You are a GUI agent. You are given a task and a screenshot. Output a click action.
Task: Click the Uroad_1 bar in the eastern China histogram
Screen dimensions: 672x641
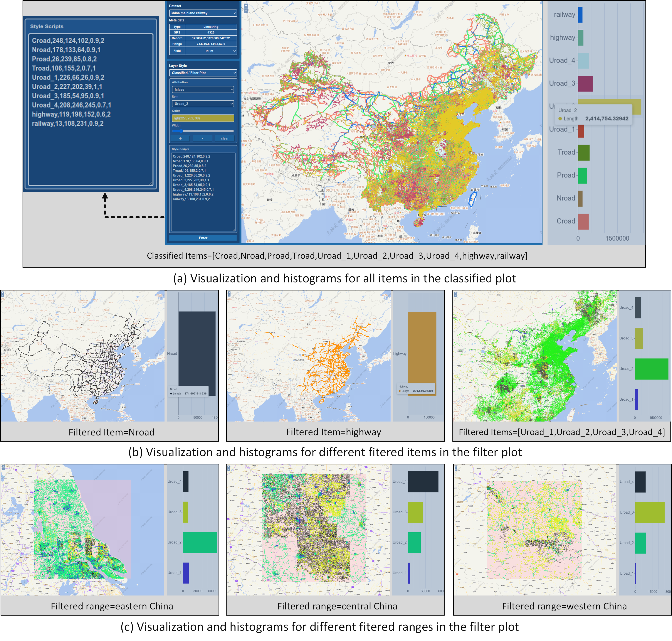click(x=186, y=573)
